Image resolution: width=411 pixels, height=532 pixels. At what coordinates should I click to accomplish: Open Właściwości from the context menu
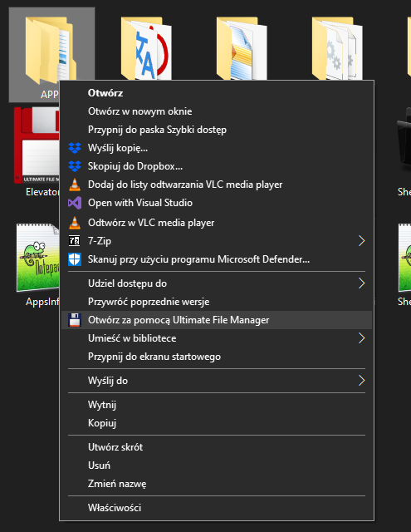point(217,508)
